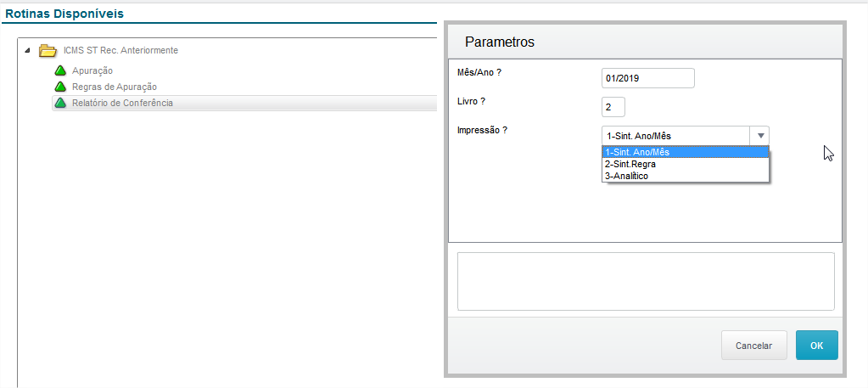This screenshot has width=868, height=388.
Task: Click the ICMS ST Rec. Anteriormente folder label
Action: [x=120, y=51]
